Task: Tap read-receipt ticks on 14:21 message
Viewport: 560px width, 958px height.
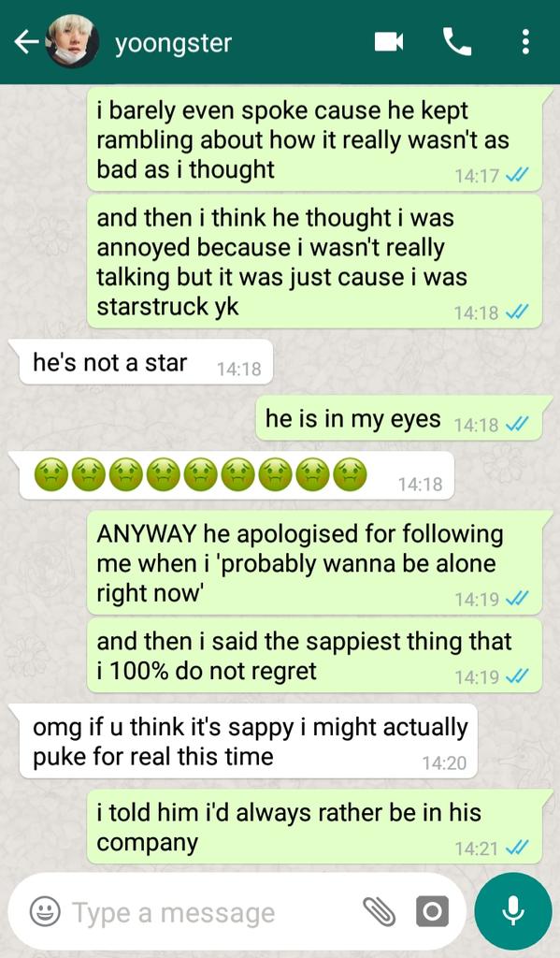Action: 517,848
